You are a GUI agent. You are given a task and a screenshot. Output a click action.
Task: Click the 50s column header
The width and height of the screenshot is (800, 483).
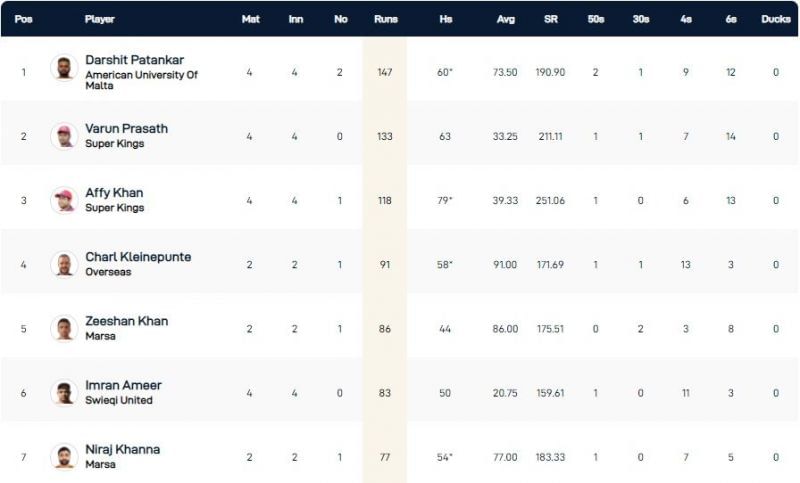(596, 19)
